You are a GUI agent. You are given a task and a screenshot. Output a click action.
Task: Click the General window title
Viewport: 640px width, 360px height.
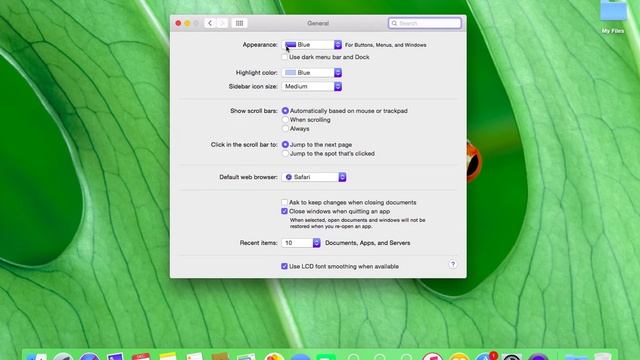tap(318, 23)
